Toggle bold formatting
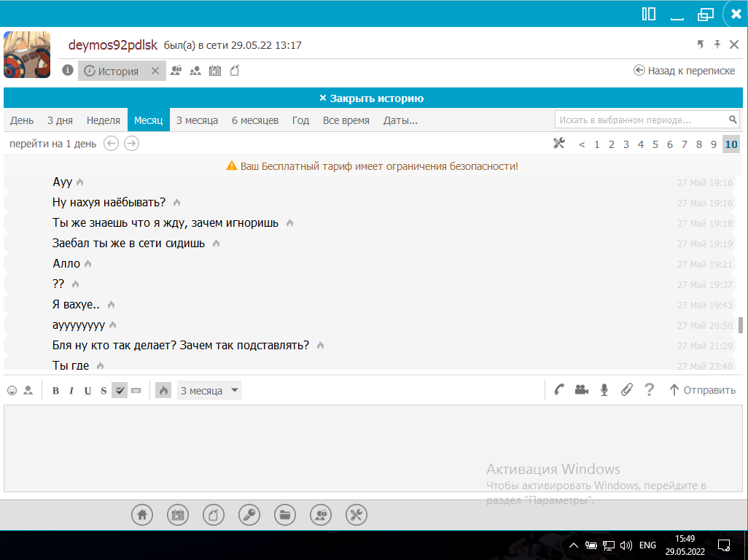This screenshot has width=748, height=560. tap(56, 391)
